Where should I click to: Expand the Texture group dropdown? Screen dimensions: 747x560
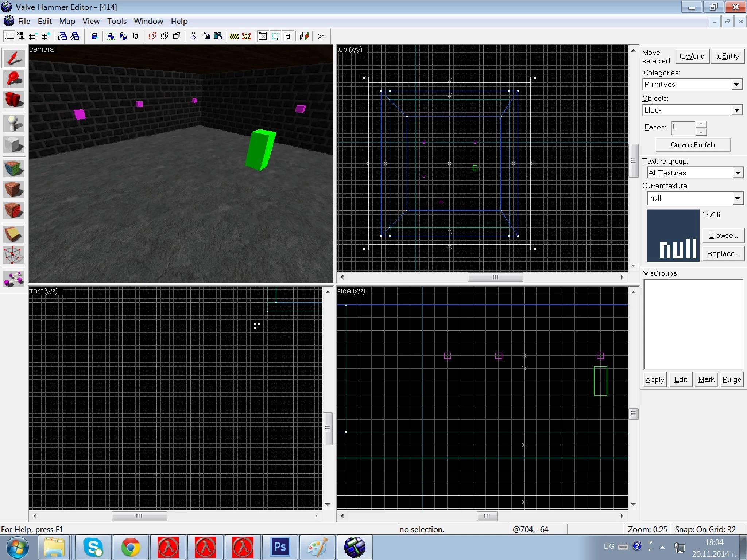point(738,173)
